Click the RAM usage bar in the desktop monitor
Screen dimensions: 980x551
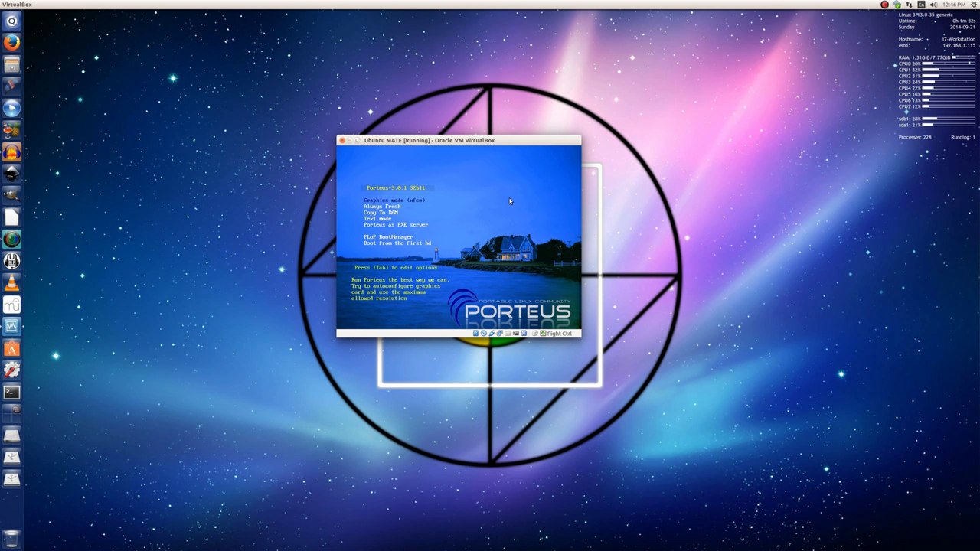[x=963, y=57]
